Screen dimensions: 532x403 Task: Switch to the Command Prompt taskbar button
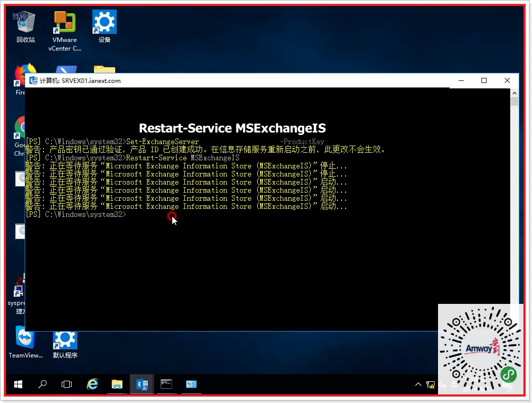point(166,384)
